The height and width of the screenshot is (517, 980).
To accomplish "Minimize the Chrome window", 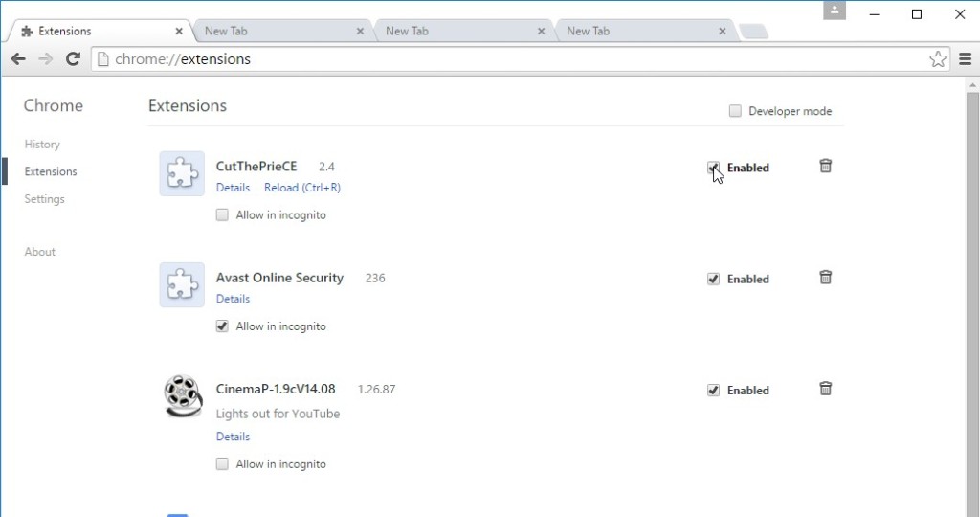I will click(875, 13).
